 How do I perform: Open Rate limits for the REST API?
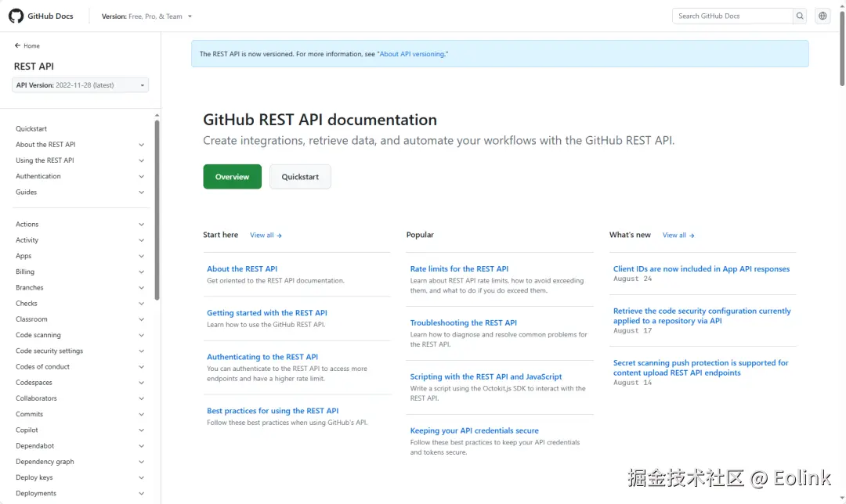click(459, 269)
